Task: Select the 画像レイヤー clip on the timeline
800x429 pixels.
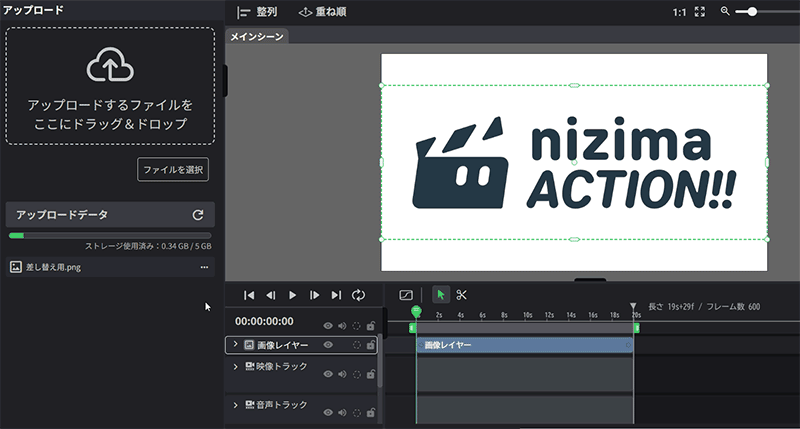Action: click(x=524, y=345)
